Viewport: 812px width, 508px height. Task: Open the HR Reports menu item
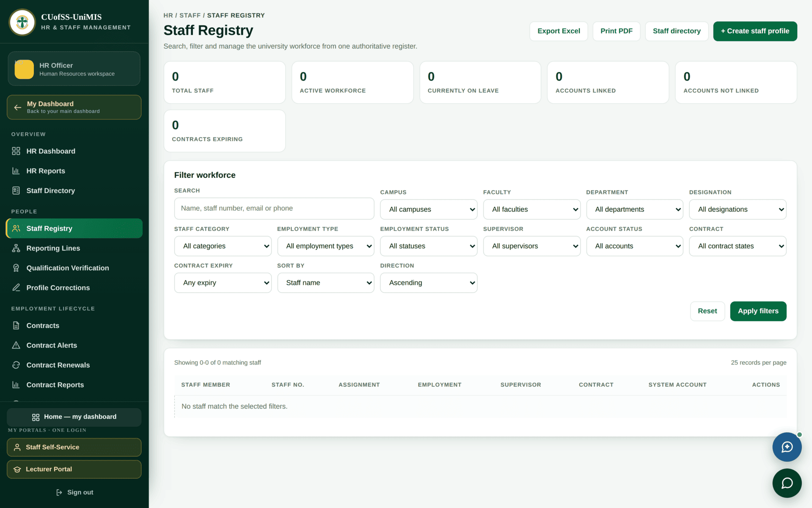click(74, 171)
